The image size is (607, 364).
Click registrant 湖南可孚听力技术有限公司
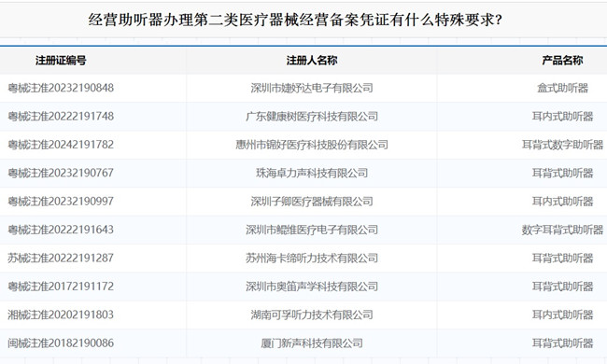click(x=312, y=315)
